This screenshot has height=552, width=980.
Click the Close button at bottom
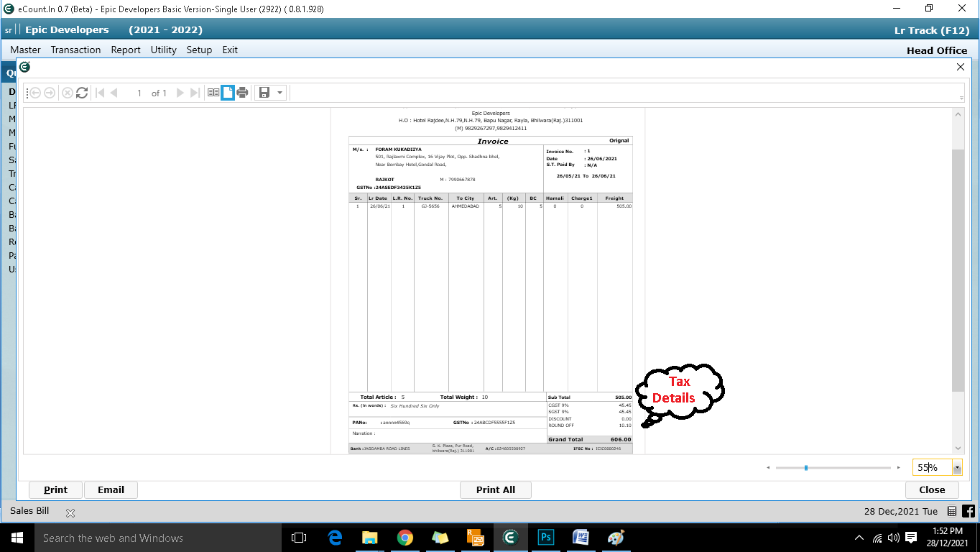pos(932,489)
